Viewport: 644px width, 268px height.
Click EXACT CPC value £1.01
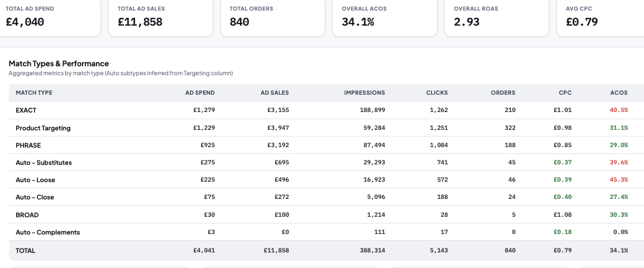(x=563, y=110)
